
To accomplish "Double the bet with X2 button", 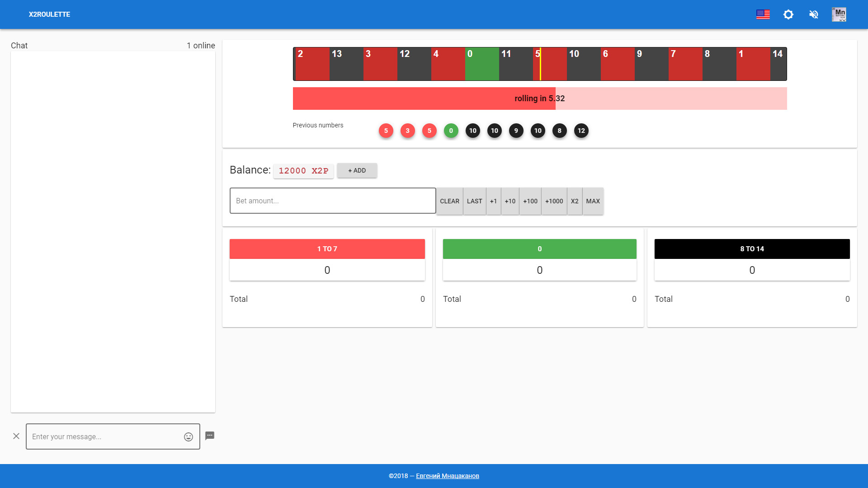I will (575, 201).
